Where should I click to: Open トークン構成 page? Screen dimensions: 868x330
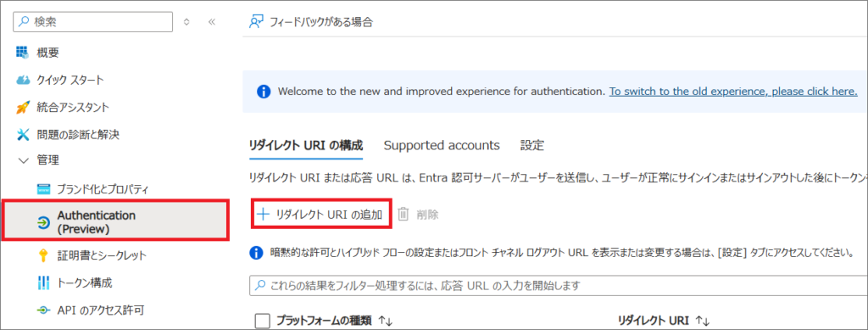point(85,283)
